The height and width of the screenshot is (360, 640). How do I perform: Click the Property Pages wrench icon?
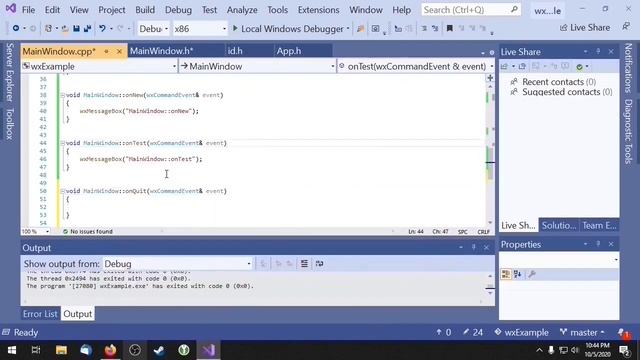point(531,274)
